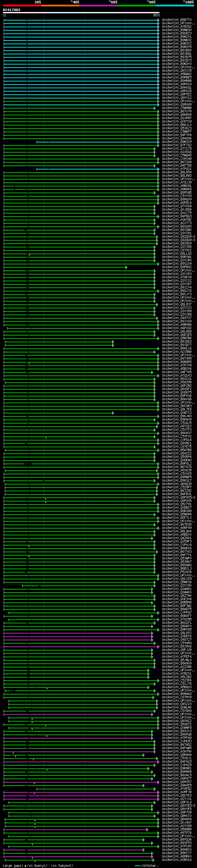Viewport: 197px width, 868px height.
Task: Select hit label UniRef100_A7QJ39
Action: click(x=177, y=182)
